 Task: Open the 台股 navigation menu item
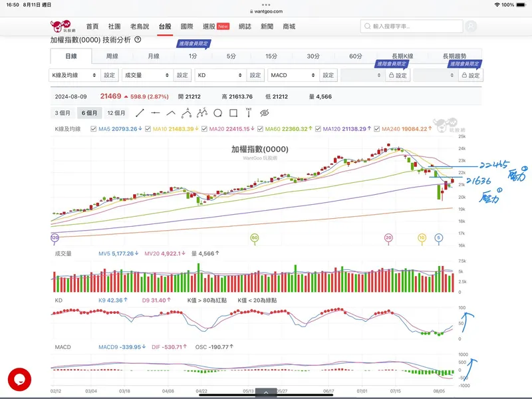coord(165,27)
